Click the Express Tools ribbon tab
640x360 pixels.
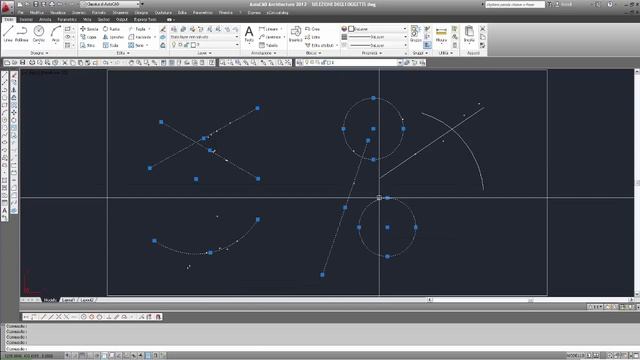click(145, 19)
